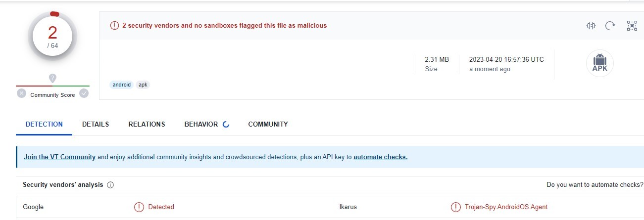Click the android tag

coord(122,85)
